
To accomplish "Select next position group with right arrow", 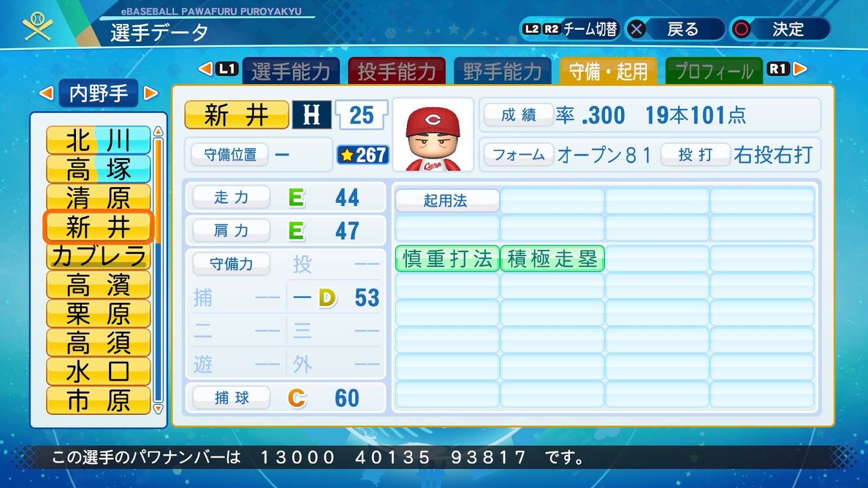I will tap(150, 93).
